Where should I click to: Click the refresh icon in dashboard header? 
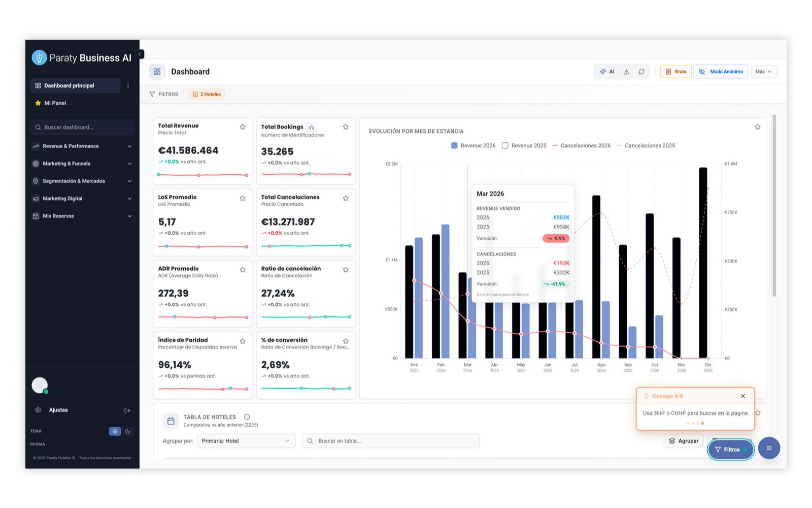click(641, 72)
